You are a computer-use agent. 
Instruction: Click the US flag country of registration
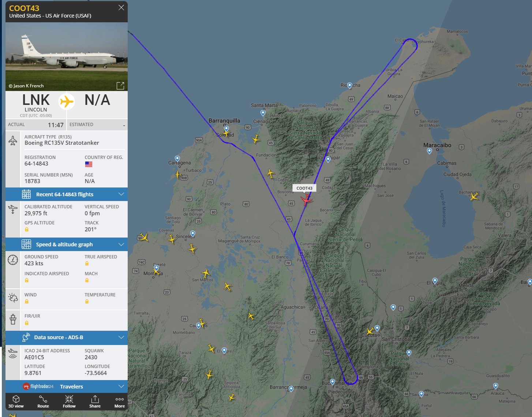click(x=89, y=164)
